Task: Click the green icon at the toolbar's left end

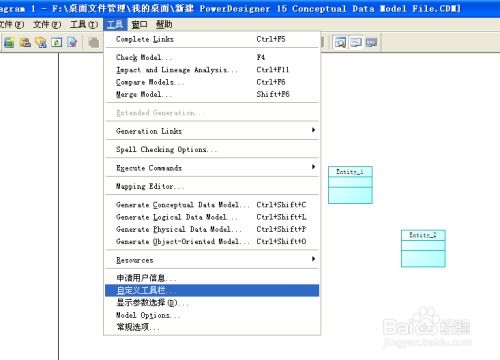Action: [9, 42]
